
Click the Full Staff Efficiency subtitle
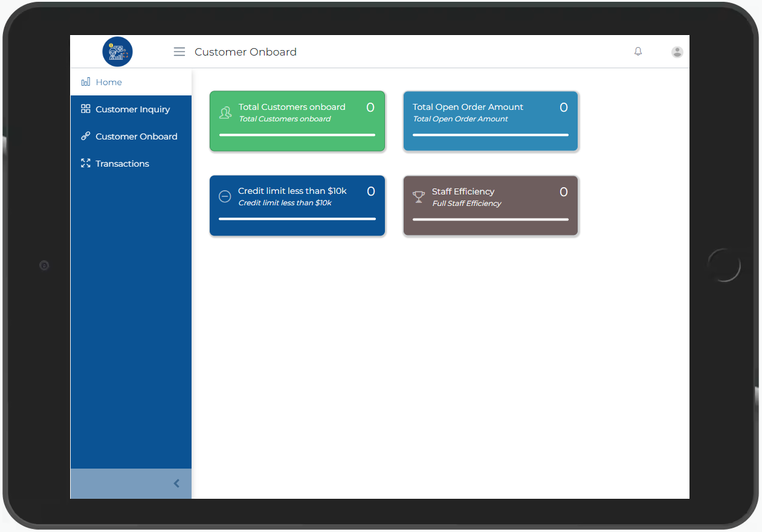point(467,204)
